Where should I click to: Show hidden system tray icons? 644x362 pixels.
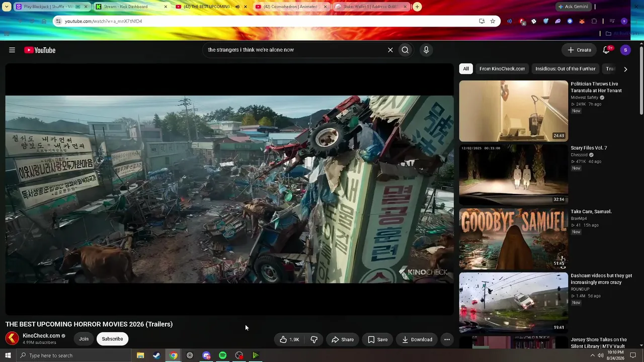coord(592,355)
